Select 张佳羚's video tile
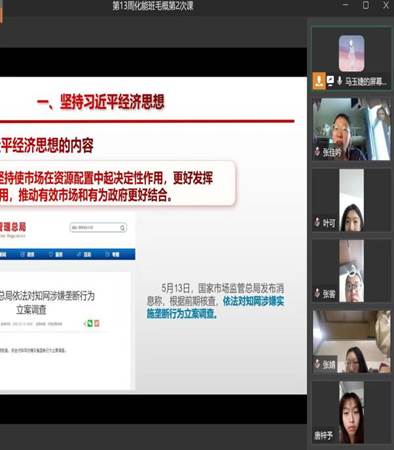 [x=351, y=129]
